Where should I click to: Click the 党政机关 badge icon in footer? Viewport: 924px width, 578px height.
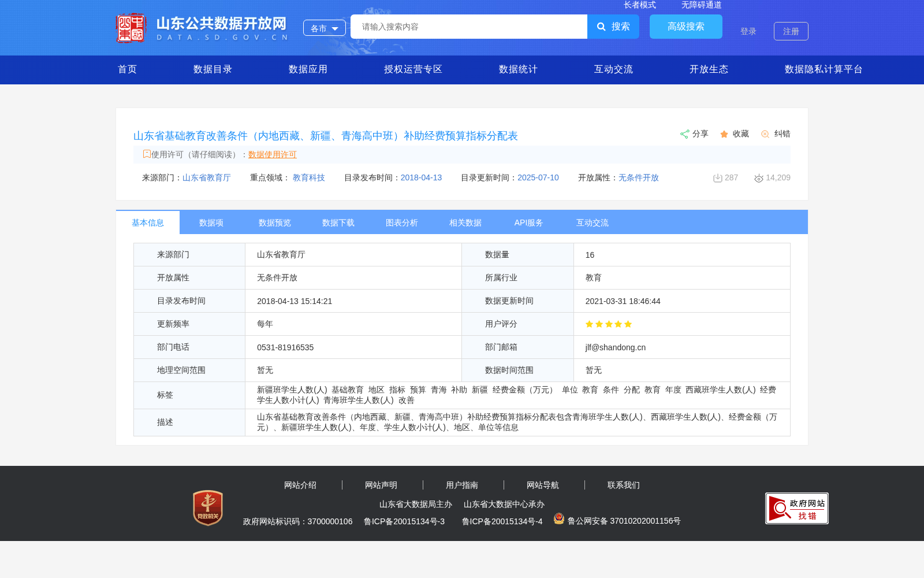pos(208,508)
